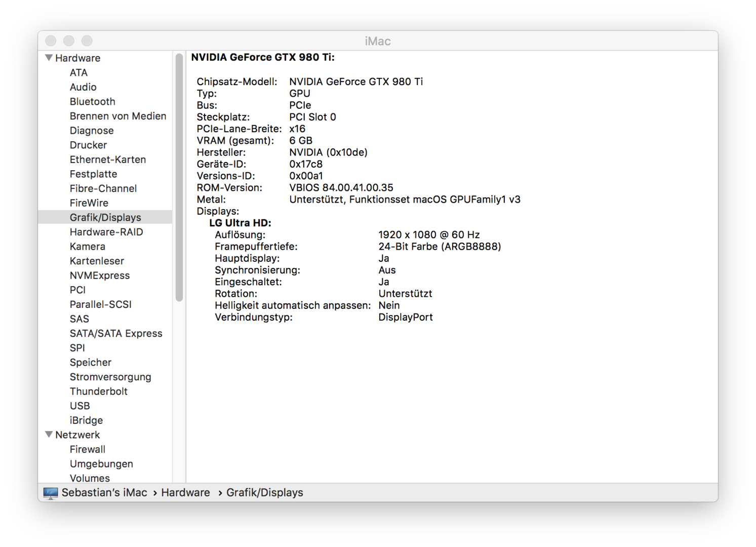Click Grafik/Displays in the path bar
The height and width of the screenshot is (547, 756).
click(265, 493)
